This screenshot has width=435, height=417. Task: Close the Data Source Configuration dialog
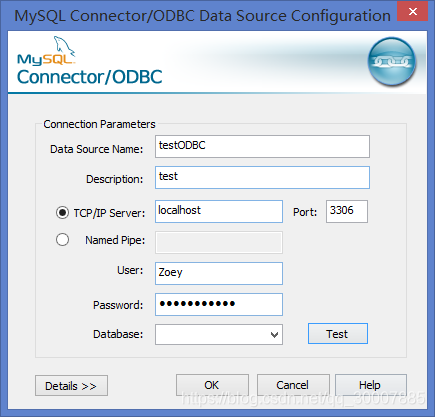412,12
